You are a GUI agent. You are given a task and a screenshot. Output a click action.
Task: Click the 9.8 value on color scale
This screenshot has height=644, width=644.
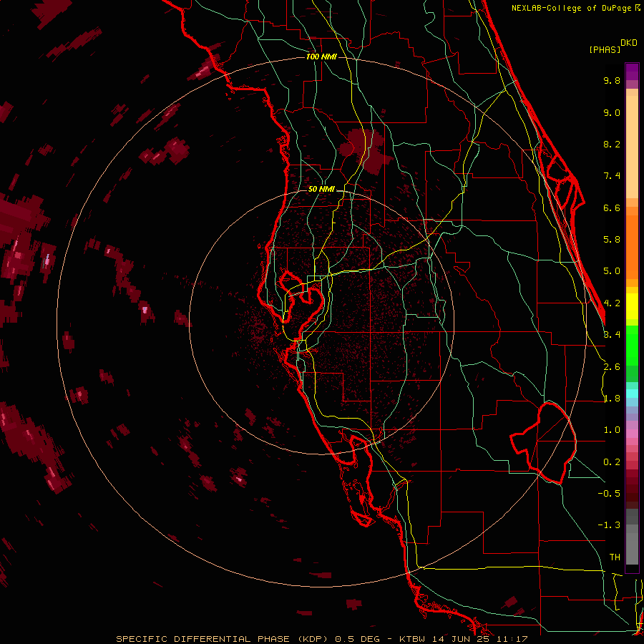coord(612,80)
